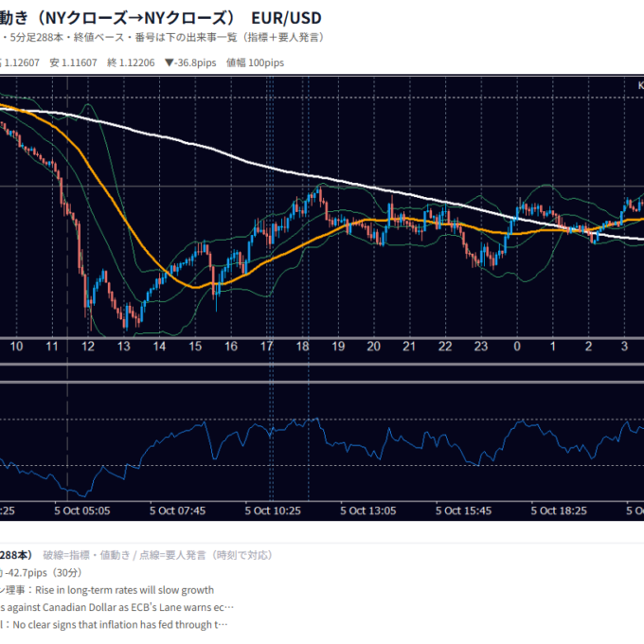Click hour label 21 on chart axis
644x644 pixels.
[409, 347]
